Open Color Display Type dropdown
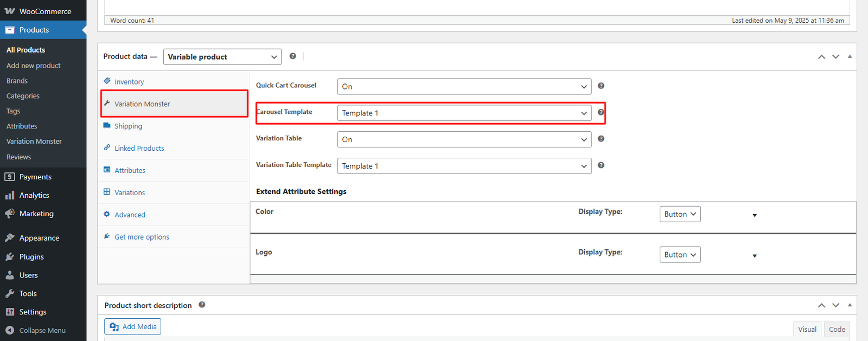 point(680,214)
